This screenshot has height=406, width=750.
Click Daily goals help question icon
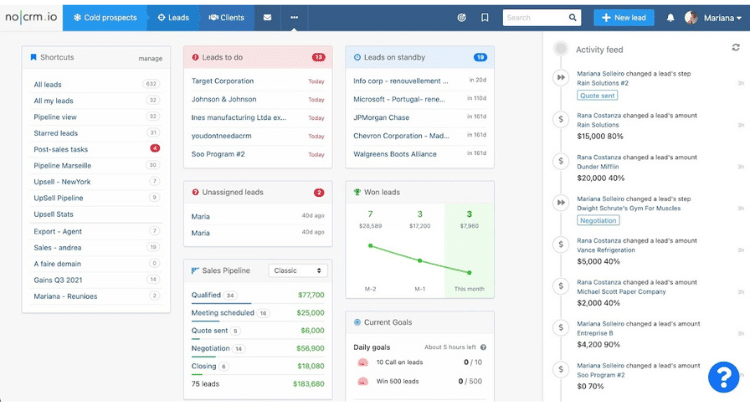pyautogui.click(x=483, y=347)
